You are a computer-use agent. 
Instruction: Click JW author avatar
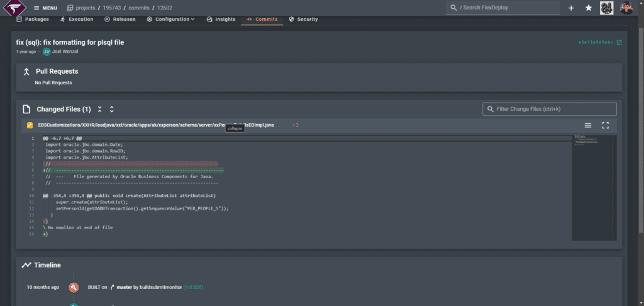tap(47, 52)
